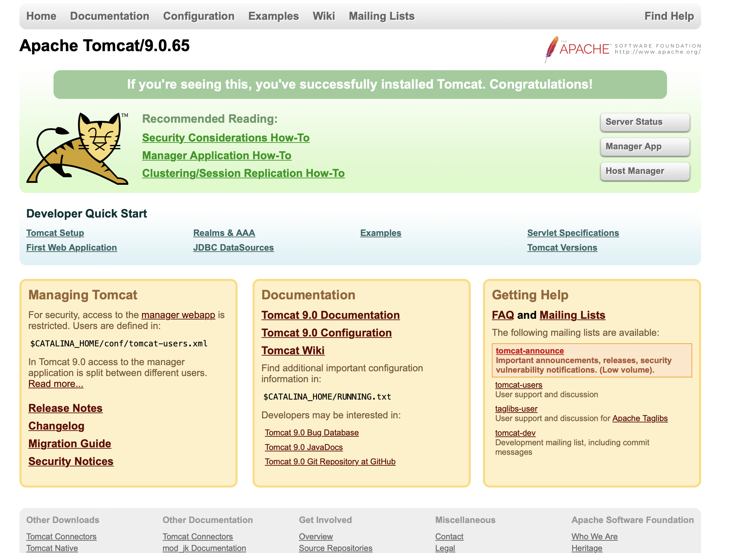Open Tomcat Wiki link in Documentation box
Screen dimensions: 756x553
293,350
